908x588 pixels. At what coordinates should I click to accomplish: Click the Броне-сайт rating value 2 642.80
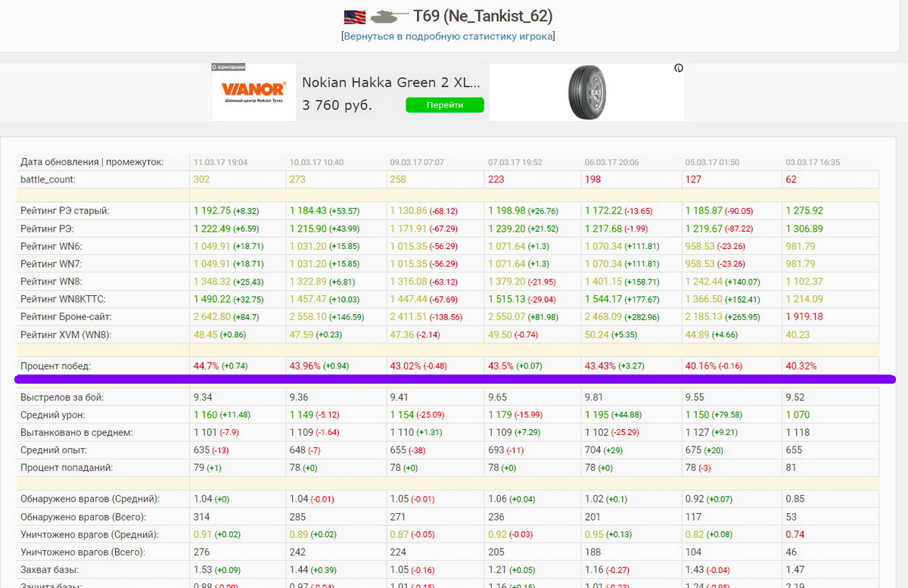click(x=212, y=316)
